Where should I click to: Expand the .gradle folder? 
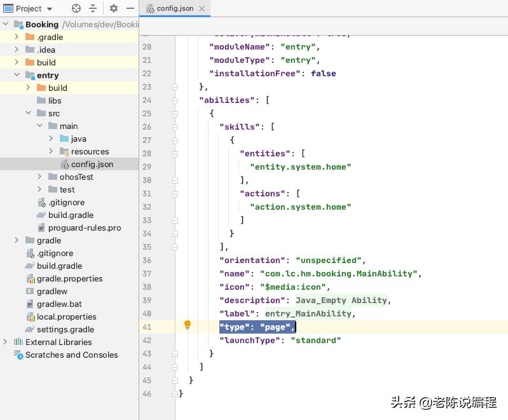pos(17,37)
